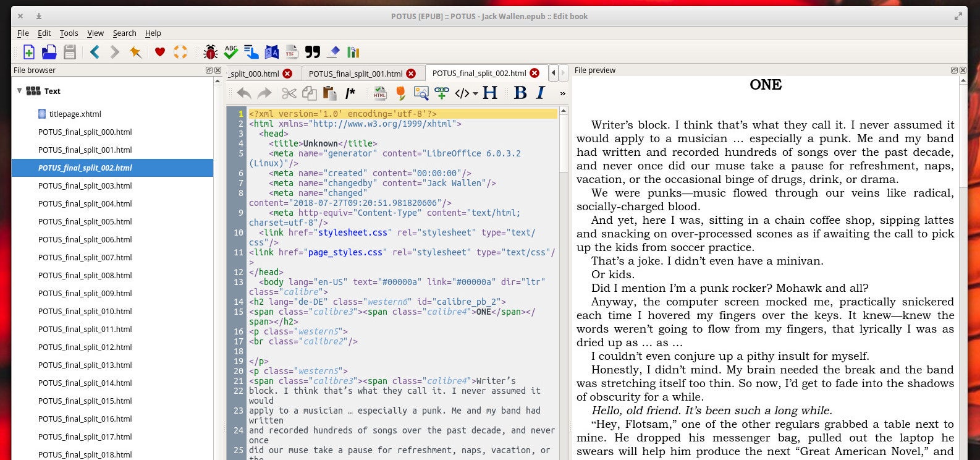This screenshot has height=460, width=980.
Task: Collapse the Text category in File browser
Action: (19, 91)
